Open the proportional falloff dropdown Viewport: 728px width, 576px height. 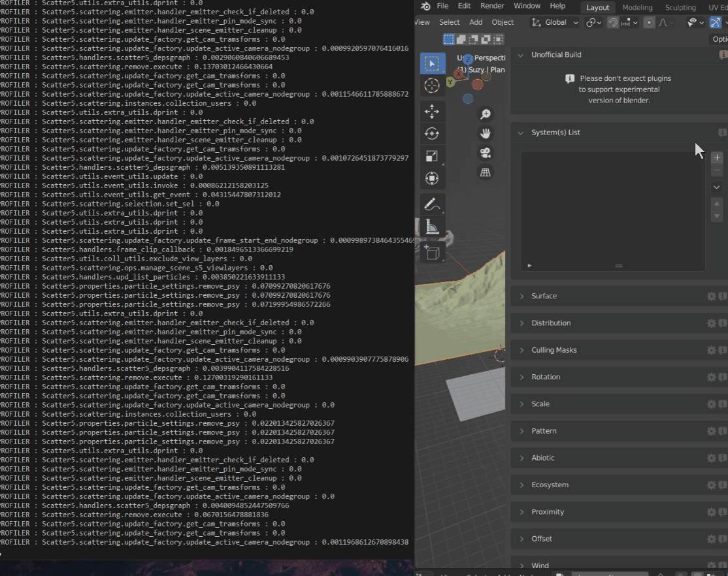667,22
